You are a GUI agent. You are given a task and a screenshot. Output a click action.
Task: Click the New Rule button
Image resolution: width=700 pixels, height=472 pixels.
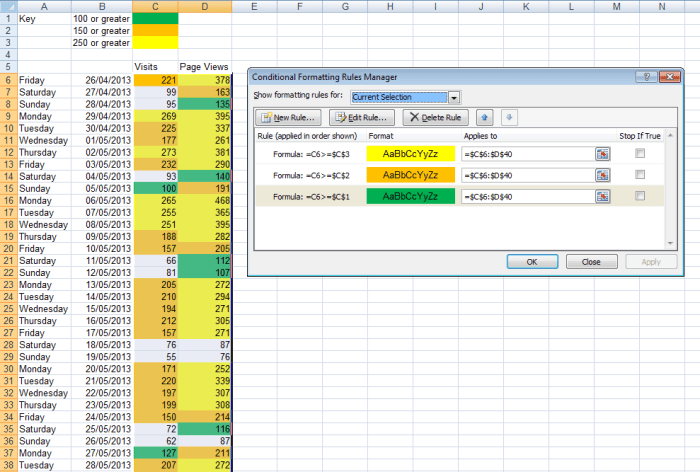click(x=285, y=118)
